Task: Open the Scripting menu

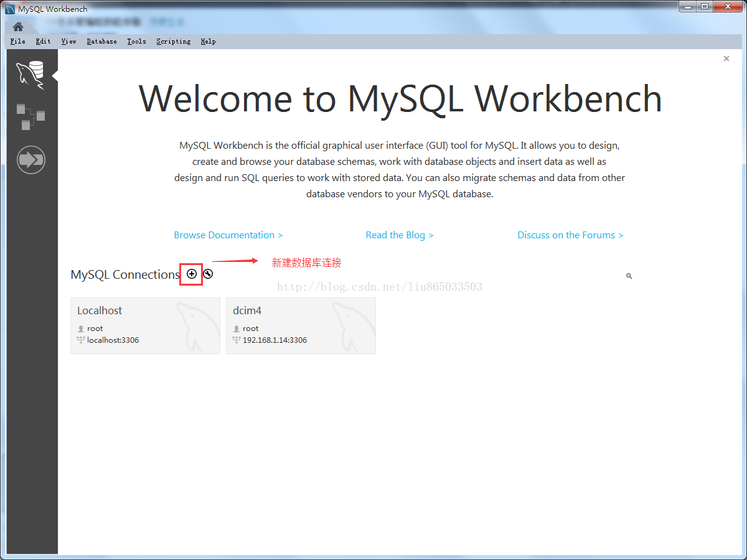Action: coord(173,41)
